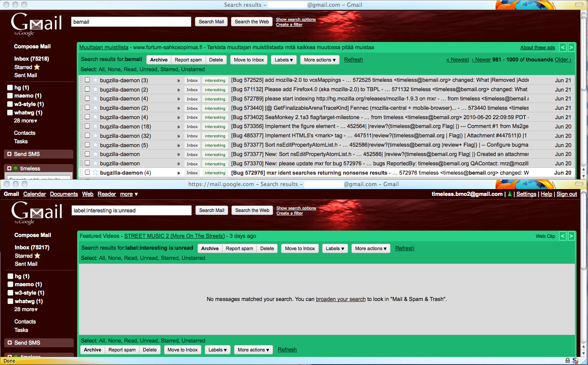
Task: Star the Bug 573370 mxr update message
Action: [x=95, y=163]
